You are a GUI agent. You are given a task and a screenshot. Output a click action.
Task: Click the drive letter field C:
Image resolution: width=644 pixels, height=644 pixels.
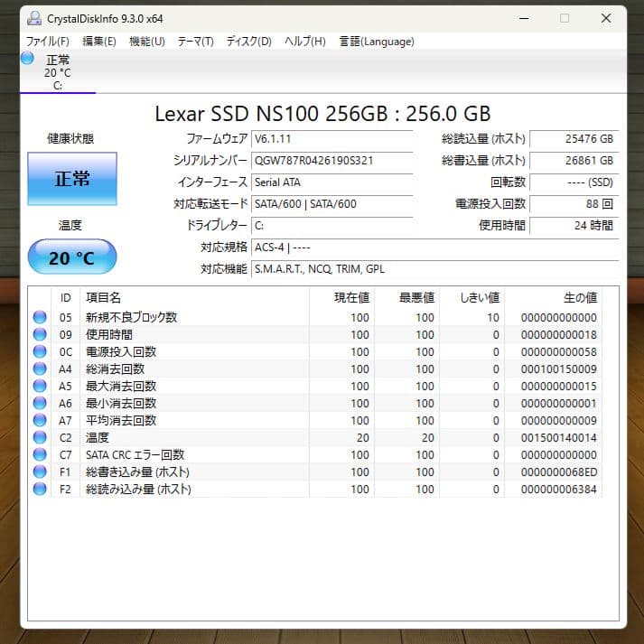click(332, 226)
